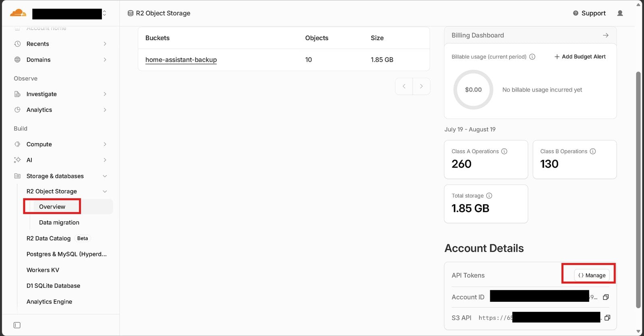The image size is (644, 336).
Task: Copy the Account ID
Action: (606, 297)
